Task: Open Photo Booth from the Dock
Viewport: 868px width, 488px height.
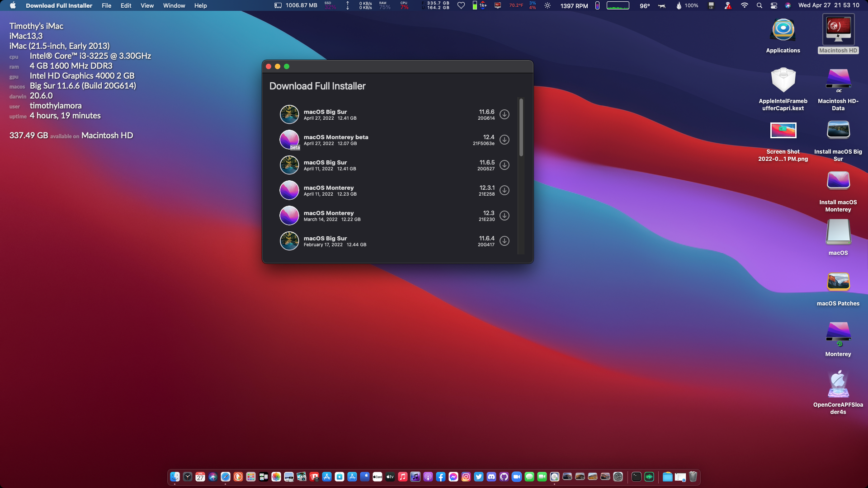Action: tap(314, 477)
